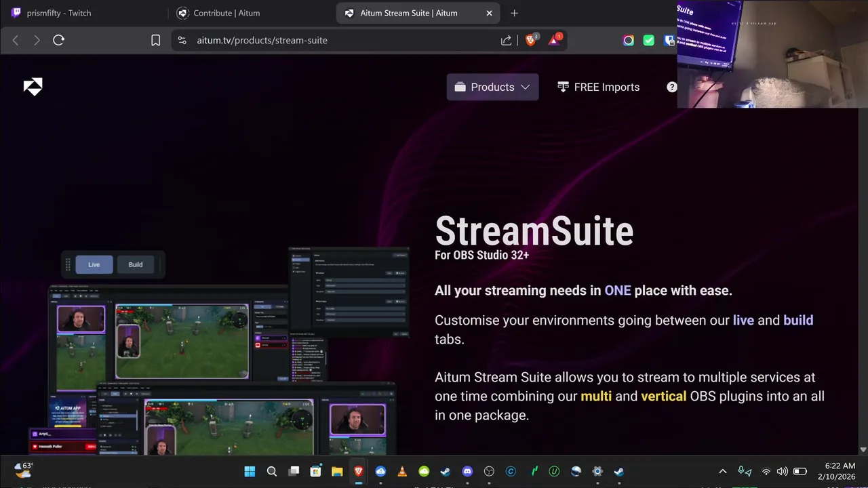
Task: Click the highlighted word 'multi'
Action: pyautogui.click(x=596, y=396)
